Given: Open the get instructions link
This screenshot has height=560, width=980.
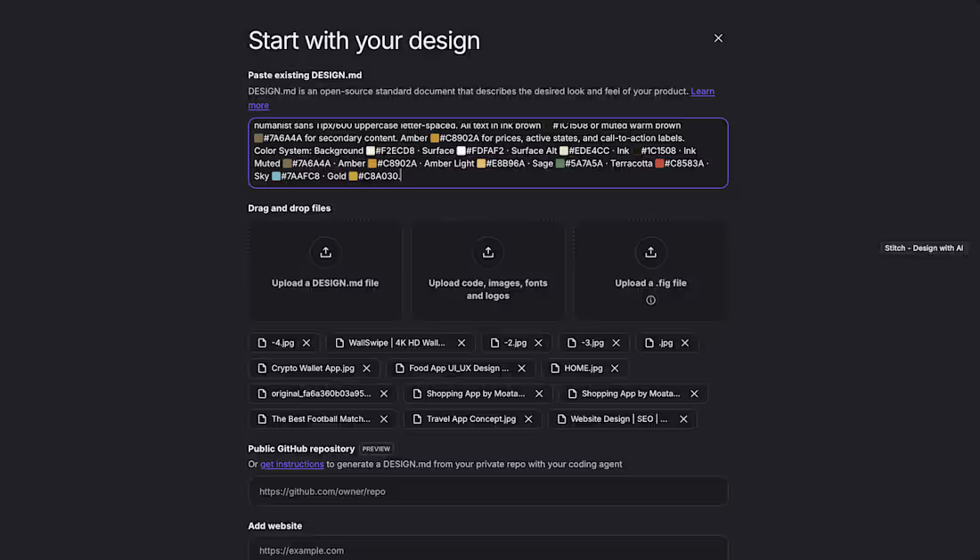Looking at the screenshot, I should point(292,464).
